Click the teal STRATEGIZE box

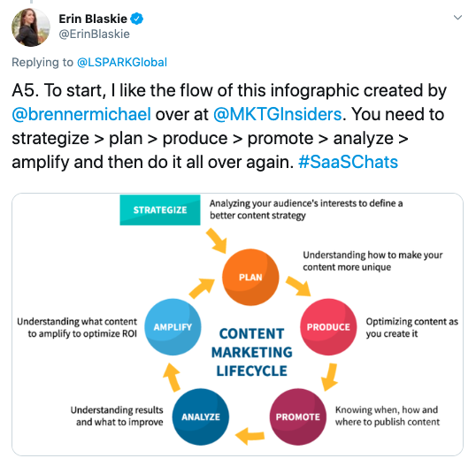click(160, 210)
